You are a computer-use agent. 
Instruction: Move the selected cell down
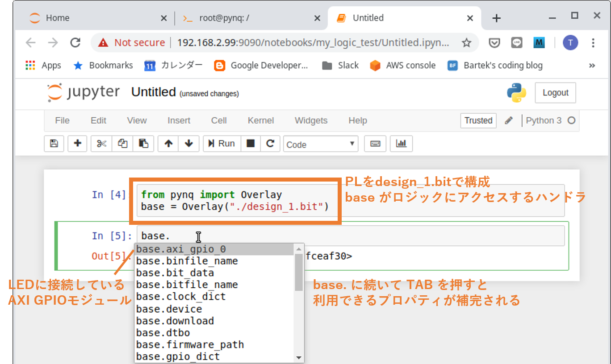[x=189, y=144]
